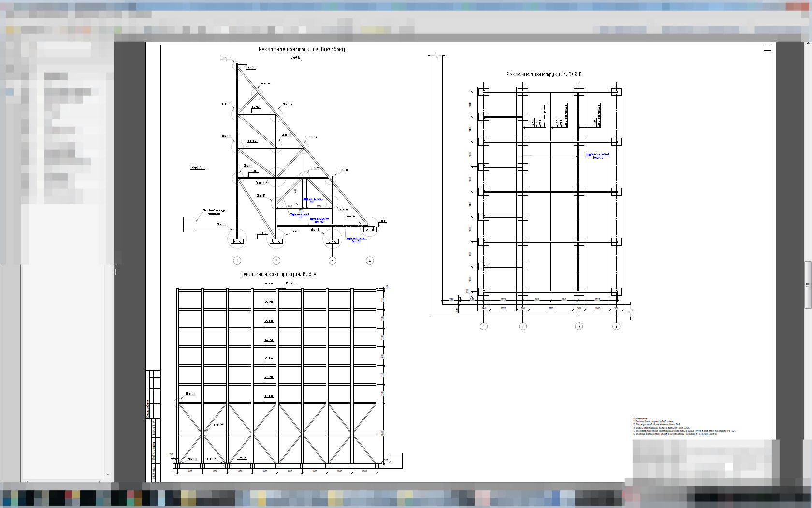This screenshot has height=508, width=812.
Task: Click the vertical scrollbar thumb
Action: (x=808, y=285)
